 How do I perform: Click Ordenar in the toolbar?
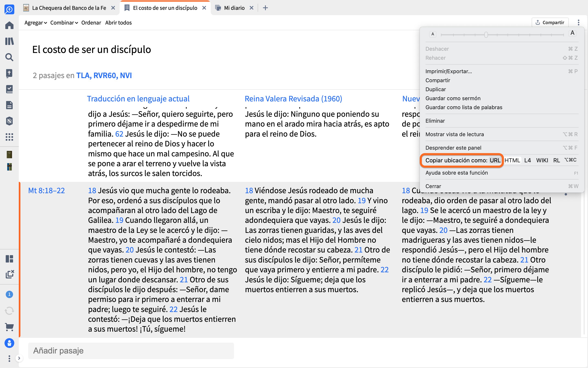coord(91,23)
